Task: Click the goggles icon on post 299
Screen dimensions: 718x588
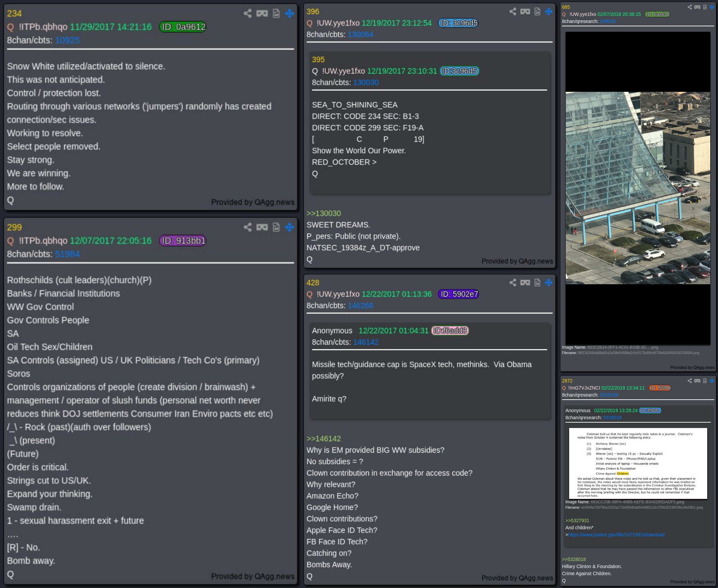Action: coord(262,227)
